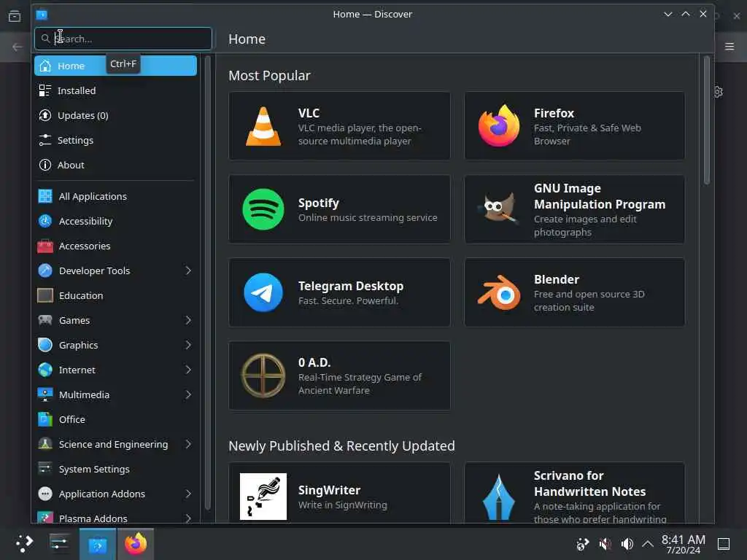The height and width of the screenshot is (560, 747).
Task: Select the Spotify green logo icon
Action: (263, 209)
